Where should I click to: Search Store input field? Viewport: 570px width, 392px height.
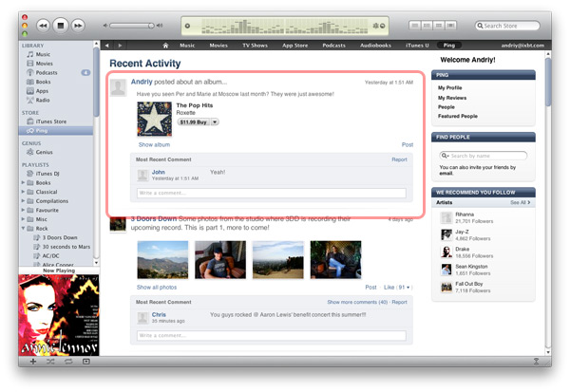point(507,26)
